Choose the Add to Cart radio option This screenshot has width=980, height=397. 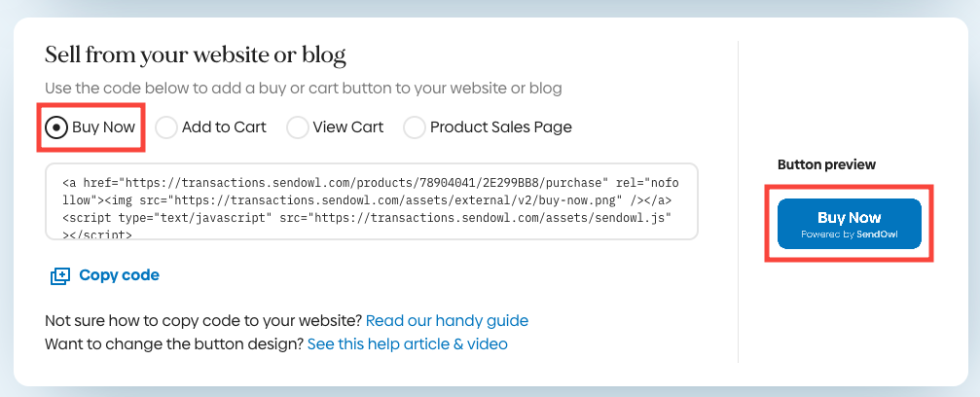pos(166,127)
